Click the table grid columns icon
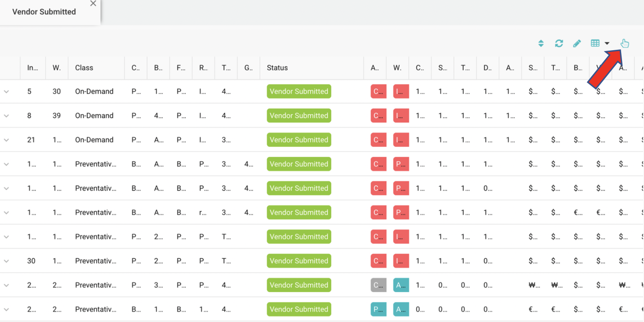Viewport: 644px width, 322px height. click(595, 43)
